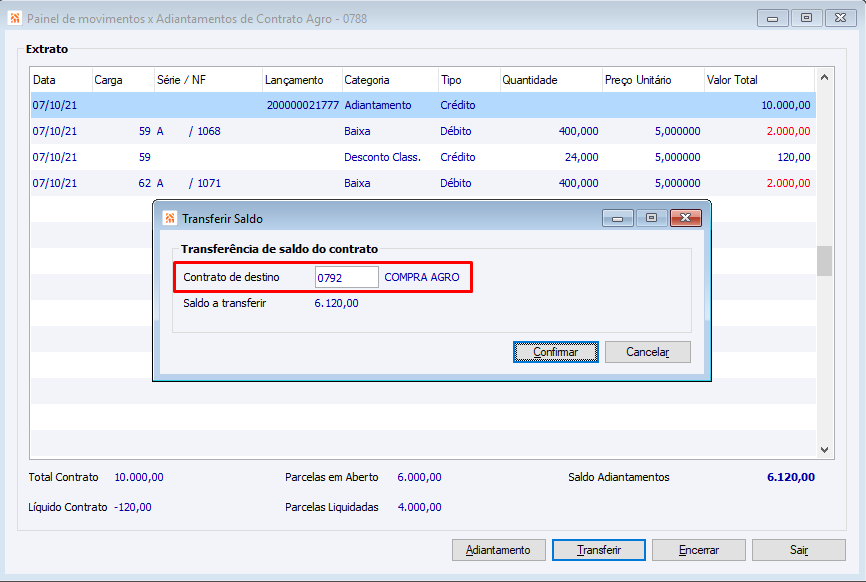Select lançamento 200000021777 cell
Viewport: 866px width, 582px height.
click(303, 105)
